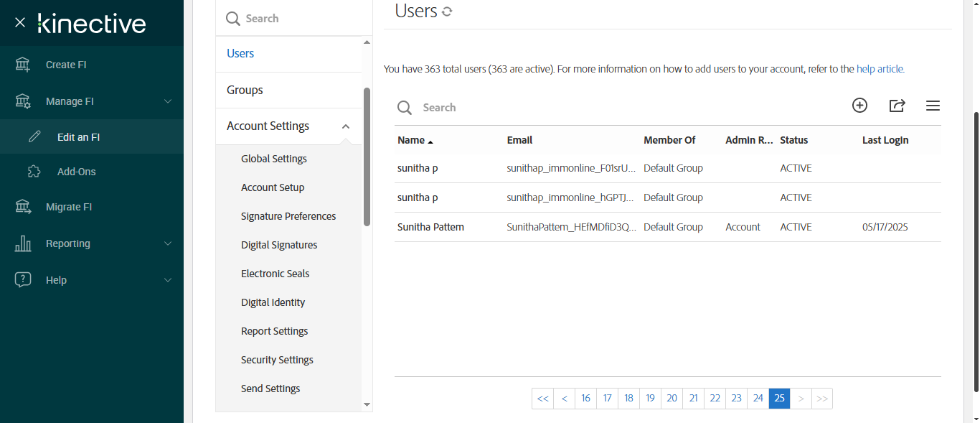Jump to first page of users
The image size is (980, 423).
tap(542, 399)
